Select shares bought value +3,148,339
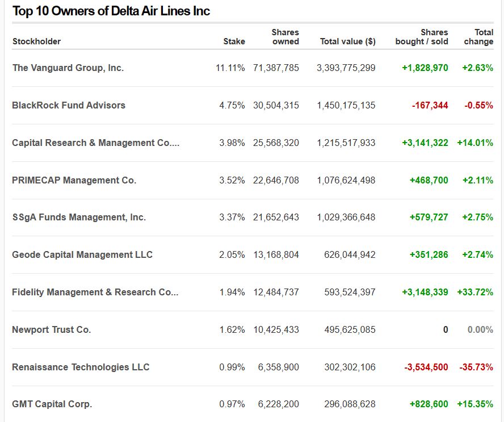 (425, 292)
